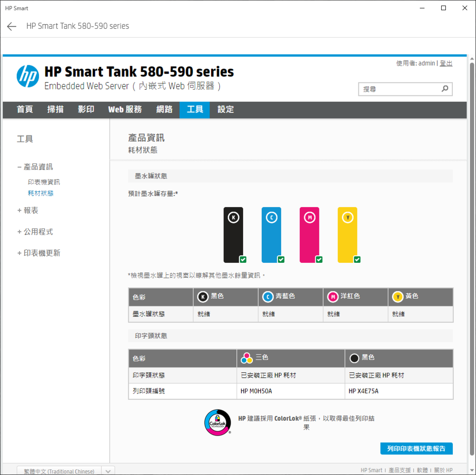476x475 pixels.
Task: Click the HP X4E75A printhead number cell
Action: (398, 391)
